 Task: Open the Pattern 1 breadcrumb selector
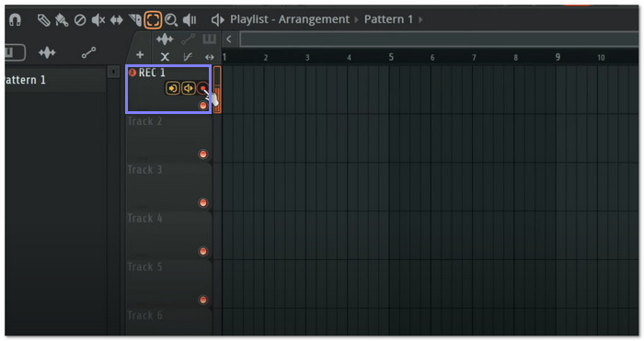(388, 19)
